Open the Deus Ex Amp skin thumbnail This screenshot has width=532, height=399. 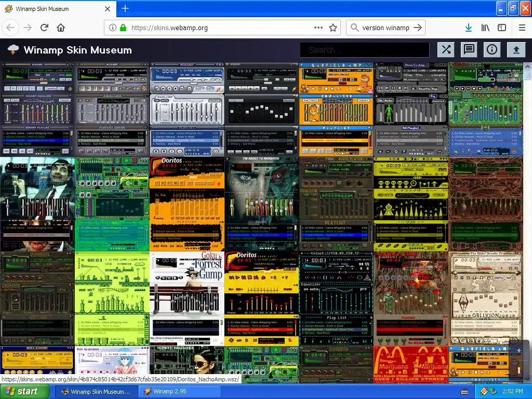410,110
